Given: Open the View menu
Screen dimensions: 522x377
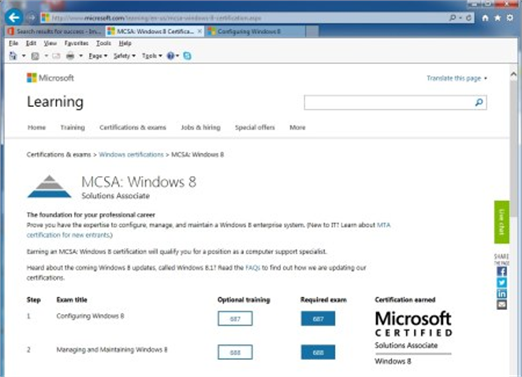Looking at the screenshot, I should click(x=50, y=43).
